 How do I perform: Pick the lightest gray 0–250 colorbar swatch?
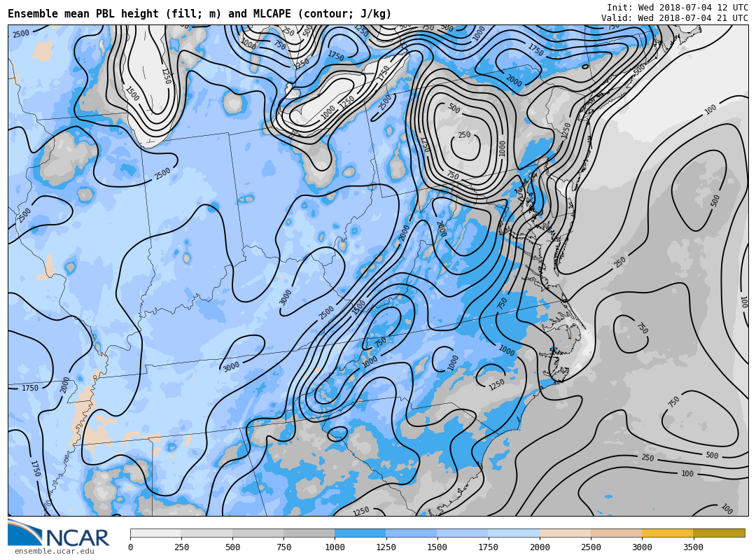coord(155,533)
